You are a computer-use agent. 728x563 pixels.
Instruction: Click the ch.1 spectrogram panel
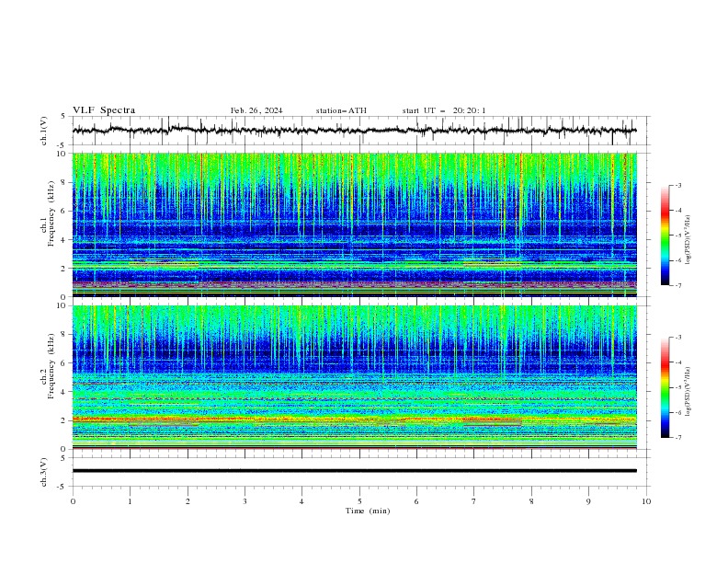click(355, 224)
